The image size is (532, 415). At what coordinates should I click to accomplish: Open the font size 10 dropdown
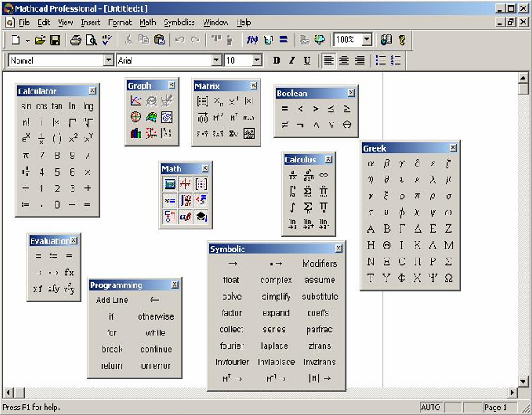pyautogui.click(x=257, y=60)
